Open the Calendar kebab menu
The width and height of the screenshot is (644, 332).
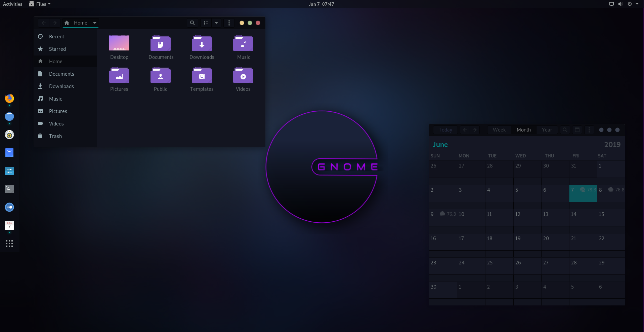click(589, 130)
